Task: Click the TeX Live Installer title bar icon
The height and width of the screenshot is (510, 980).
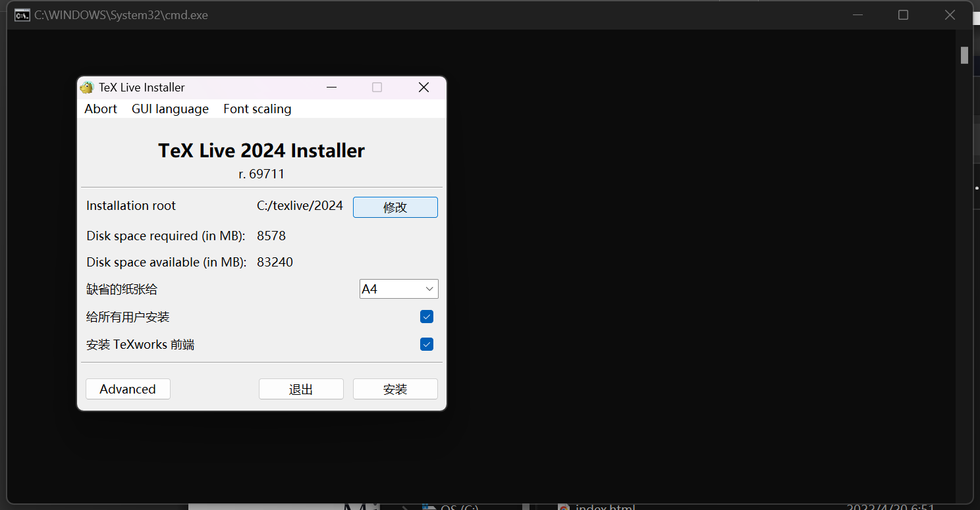Action: tap(87, 88)
